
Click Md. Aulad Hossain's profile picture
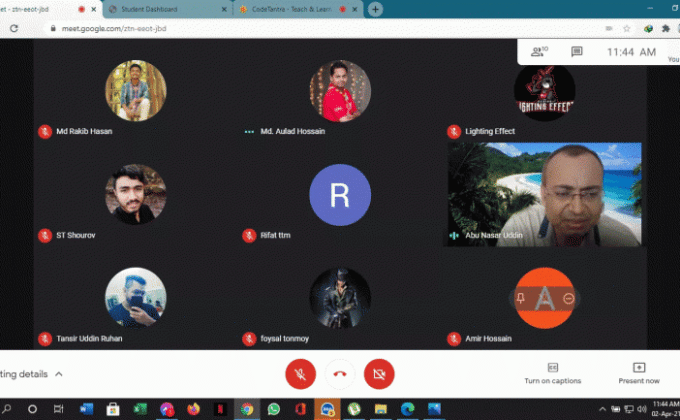(x=340, y=91)
